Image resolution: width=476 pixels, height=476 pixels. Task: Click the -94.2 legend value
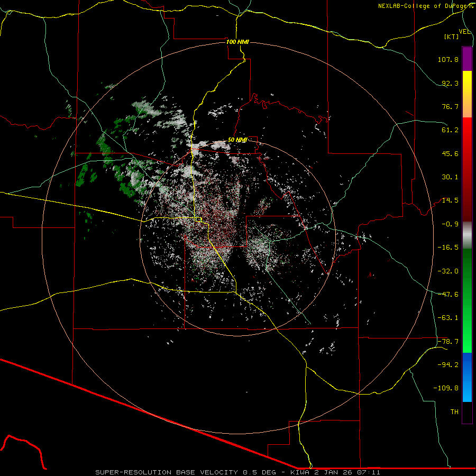tap(448, 365)
